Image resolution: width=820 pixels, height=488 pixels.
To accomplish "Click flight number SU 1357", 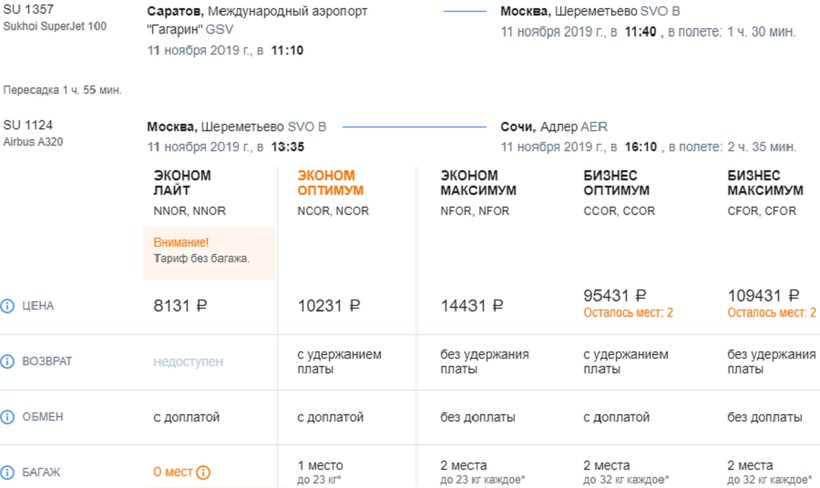I will point(26,11).
